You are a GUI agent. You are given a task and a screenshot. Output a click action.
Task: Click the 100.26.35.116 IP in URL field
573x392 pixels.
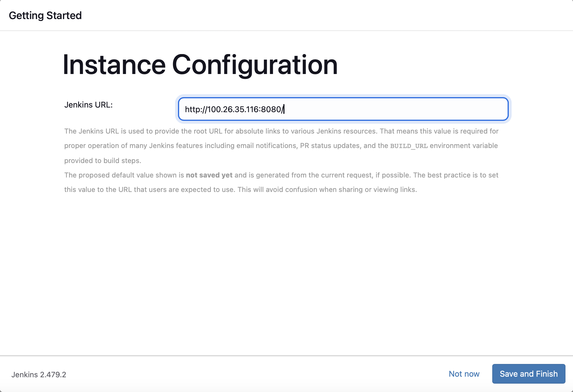pyautogui.click(x=233, y=109)
